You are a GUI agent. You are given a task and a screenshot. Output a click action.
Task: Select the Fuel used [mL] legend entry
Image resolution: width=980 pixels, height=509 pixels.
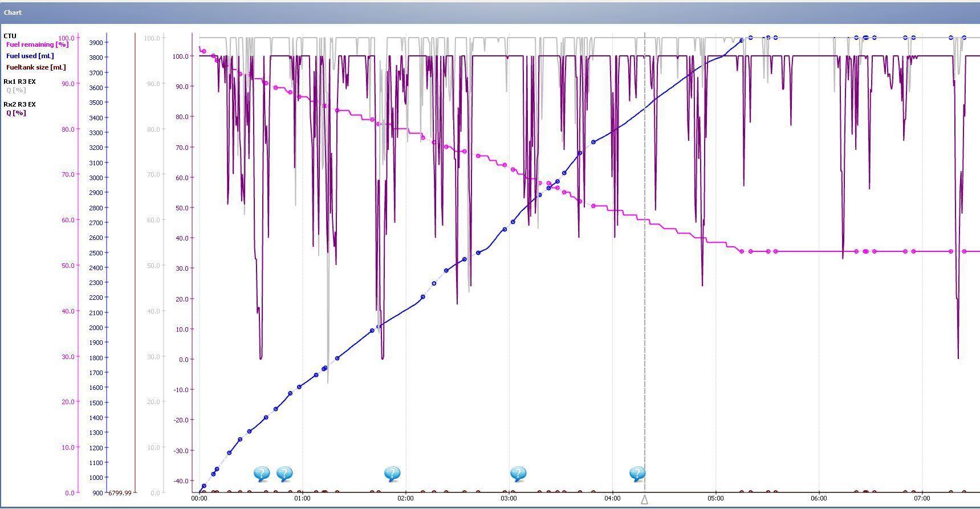(30, 56)
